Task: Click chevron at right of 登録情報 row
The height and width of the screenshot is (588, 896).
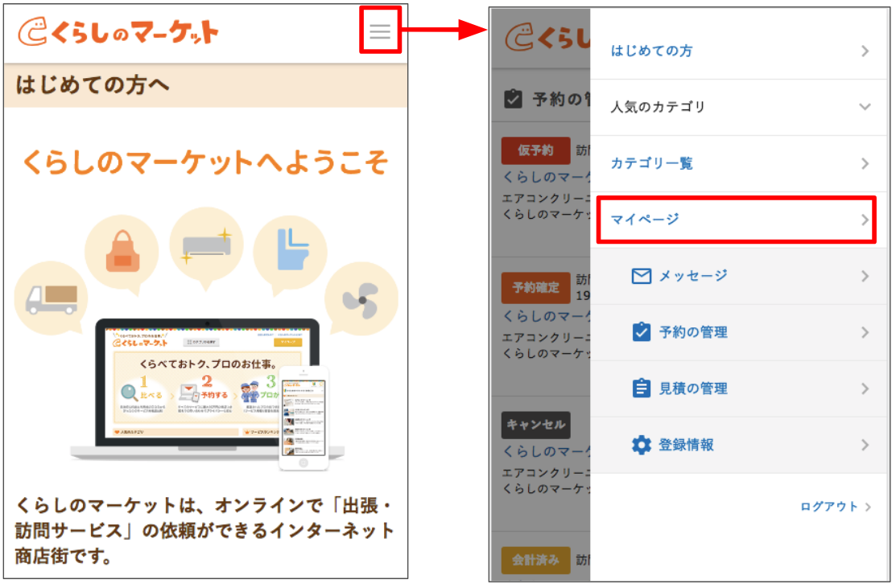Action: click(865, 445)
